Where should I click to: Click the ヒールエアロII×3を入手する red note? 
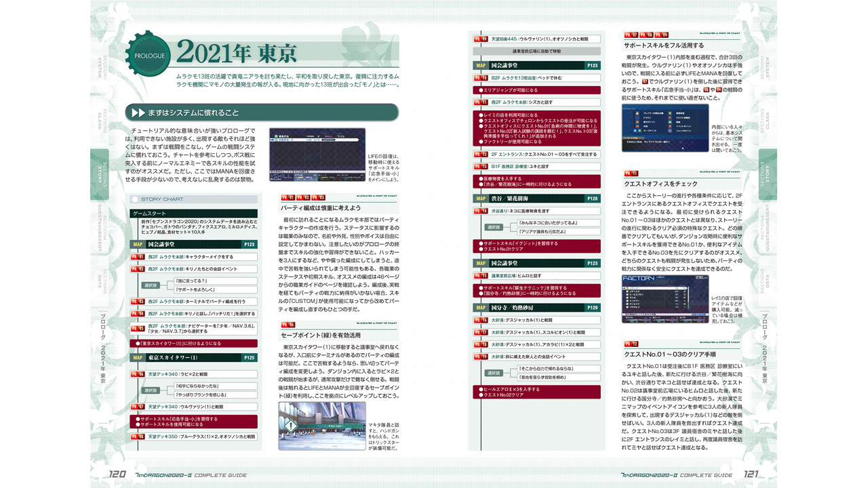point(510,390)
